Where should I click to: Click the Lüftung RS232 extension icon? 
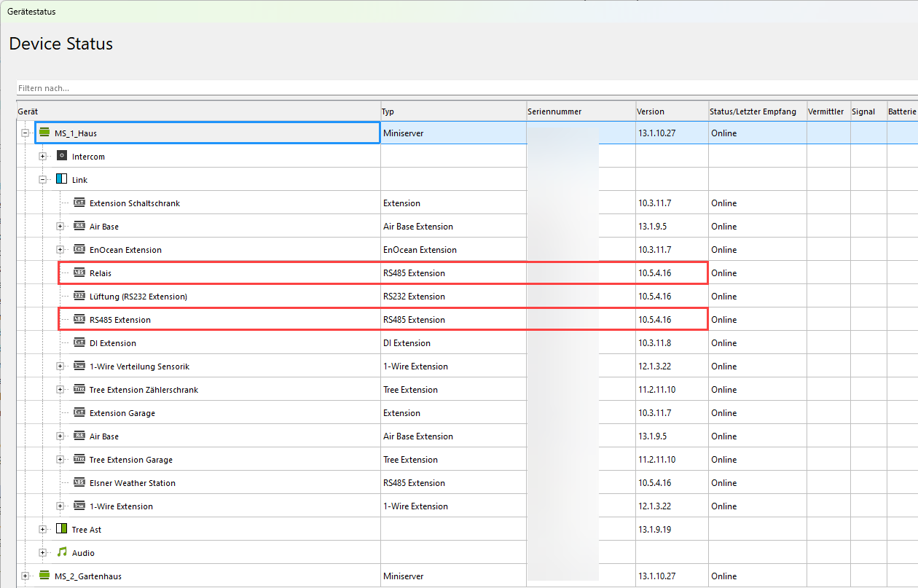tap(79, 297)
